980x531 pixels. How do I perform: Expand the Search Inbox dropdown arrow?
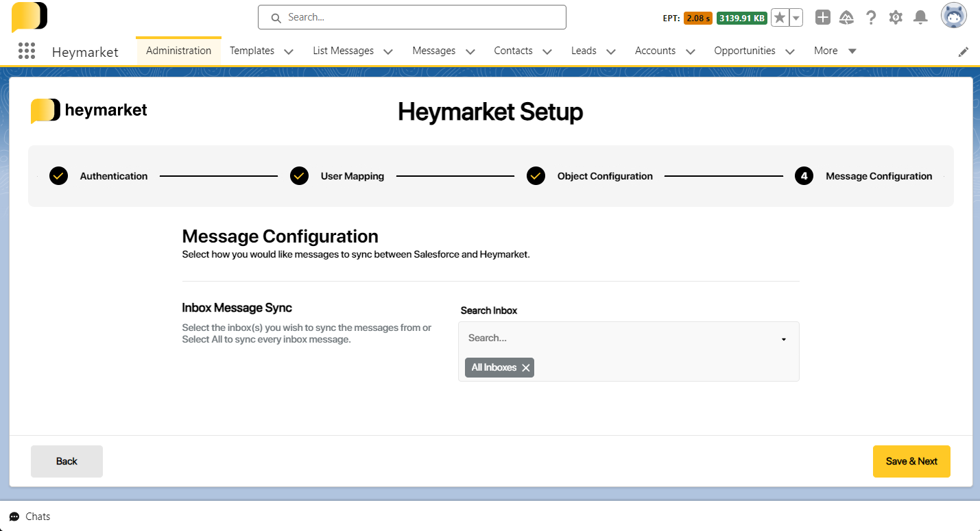(784, 340)
